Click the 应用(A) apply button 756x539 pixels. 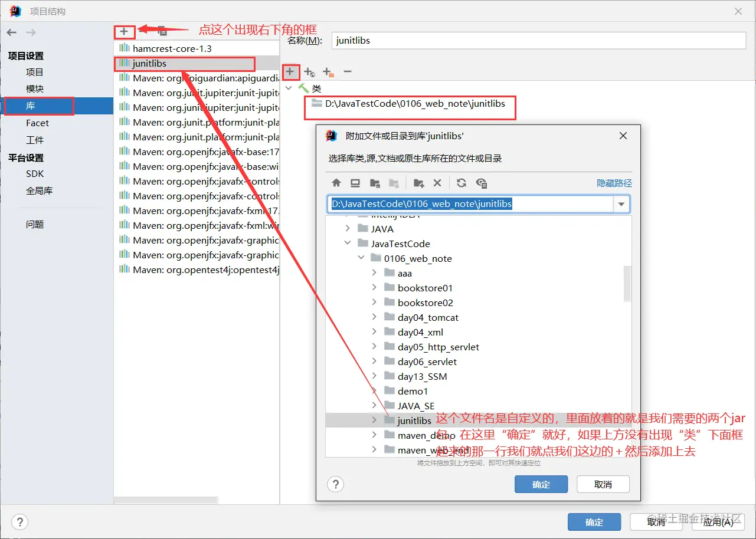718,522
